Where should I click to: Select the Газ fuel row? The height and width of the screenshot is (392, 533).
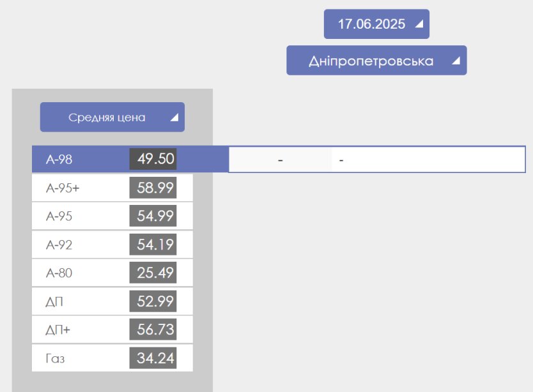112,358
